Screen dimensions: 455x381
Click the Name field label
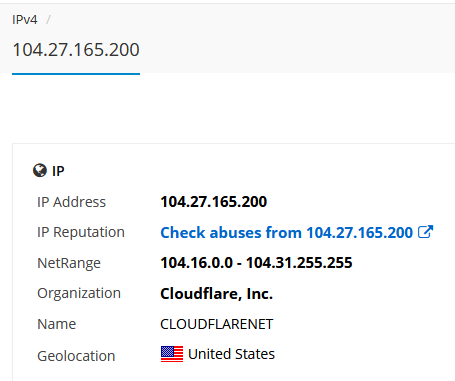[x=57, y=324]
